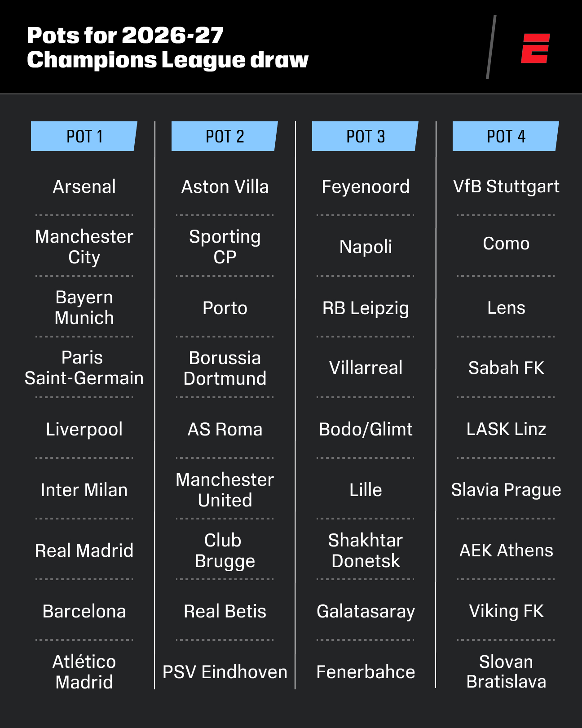Click Bodo/Glimt team name

366,429
